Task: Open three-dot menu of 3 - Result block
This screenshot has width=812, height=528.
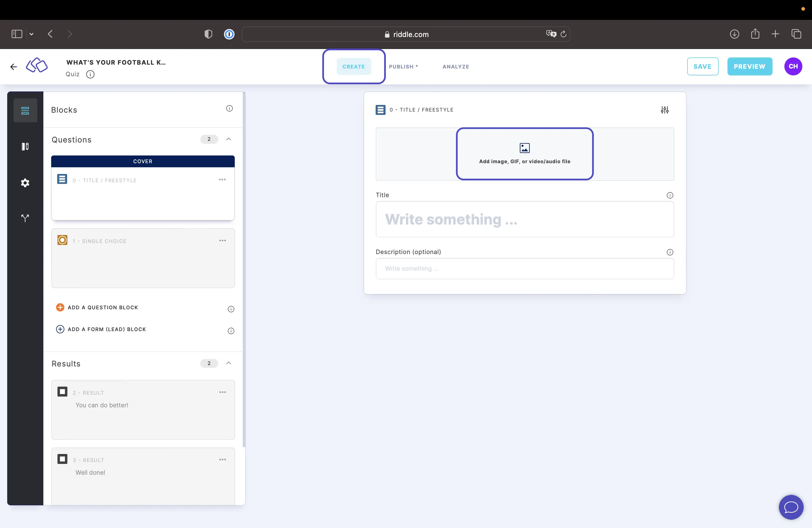Action: [222, 460]
